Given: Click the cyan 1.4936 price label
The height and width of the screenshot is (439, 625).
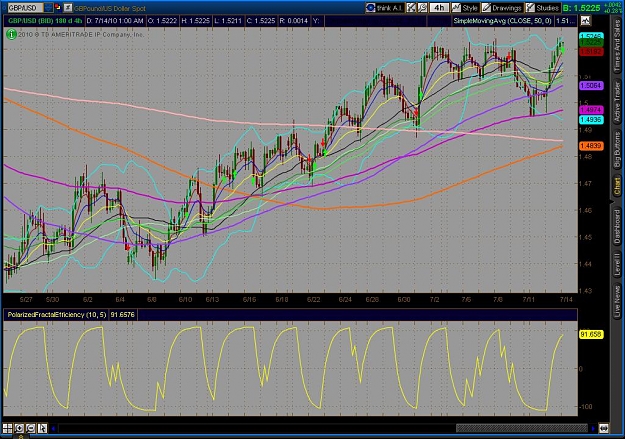Looking at the screenshot, I should click(x=591, y=119).
